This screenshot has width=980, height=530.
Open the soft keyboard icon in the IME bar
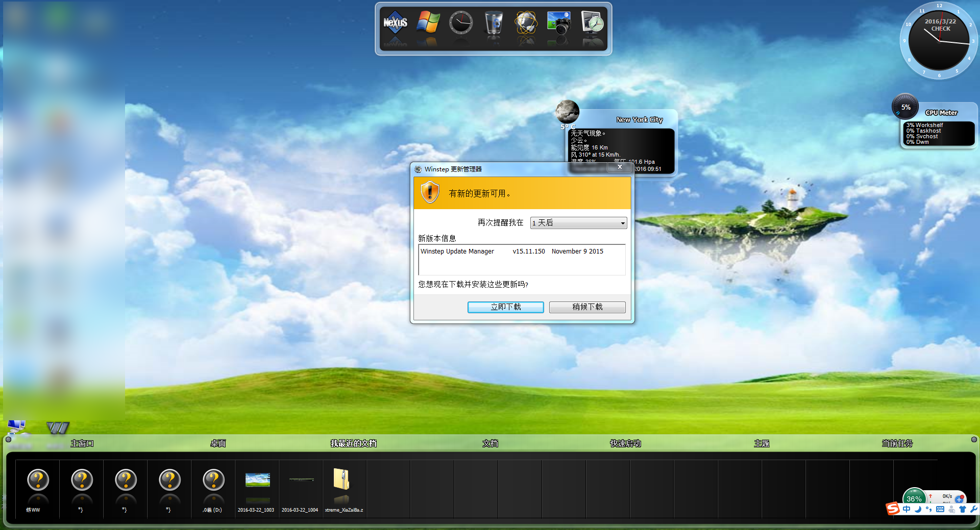tap(940, 509)
